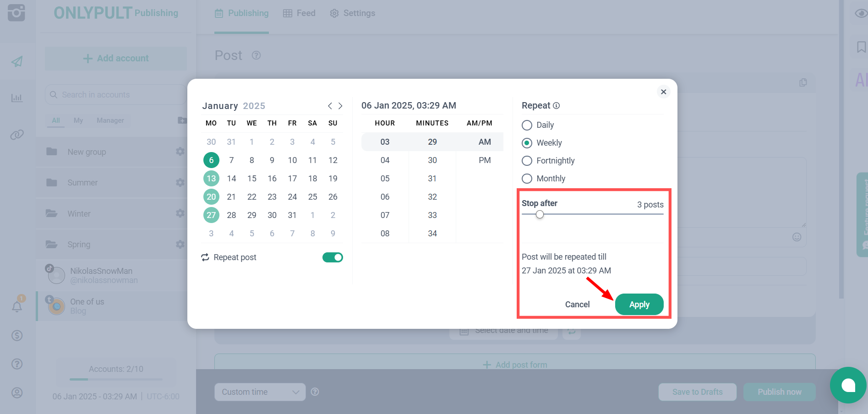
Task: Click the Stop after slider handle
Action: click(x=540, y=214)
